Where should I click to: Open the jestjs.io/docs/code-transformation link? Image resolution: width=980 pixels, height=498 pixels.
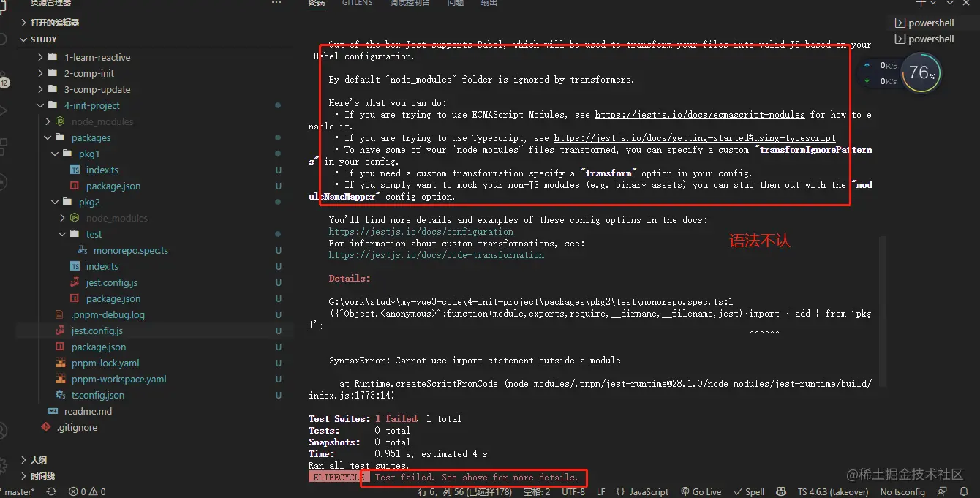(436, 255)
